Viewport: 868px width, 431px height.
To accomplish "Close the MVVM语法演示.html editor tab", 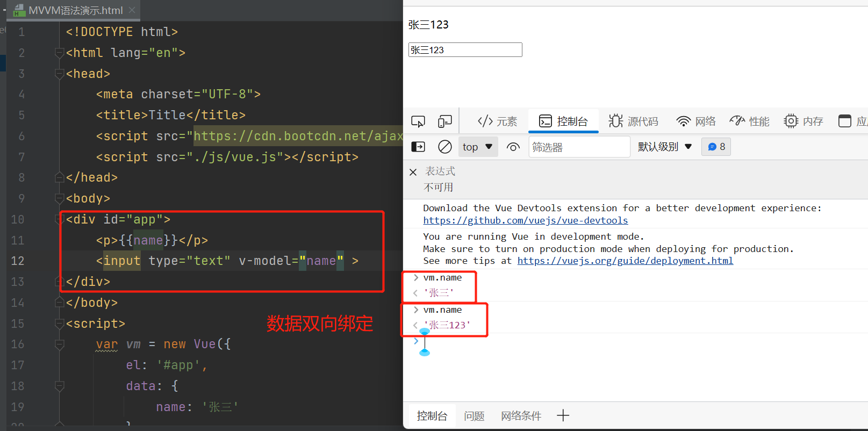I will click(132, 10).
